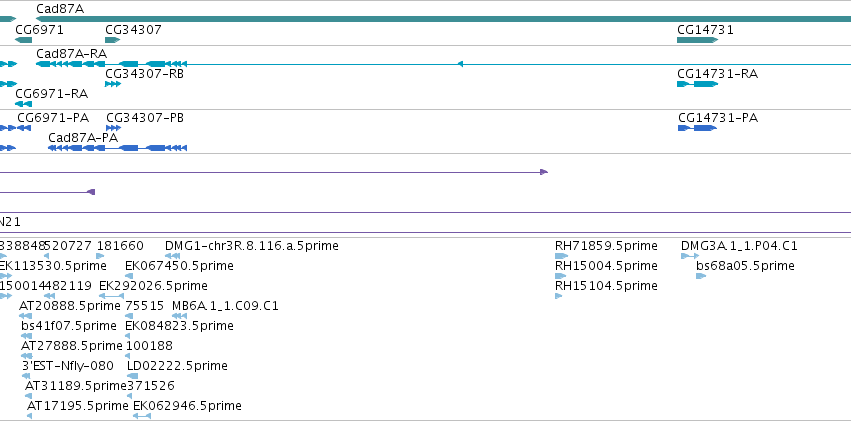Click the Cad87A gene label
Viewport: 851px width, 421px height.
pos(60,9)
